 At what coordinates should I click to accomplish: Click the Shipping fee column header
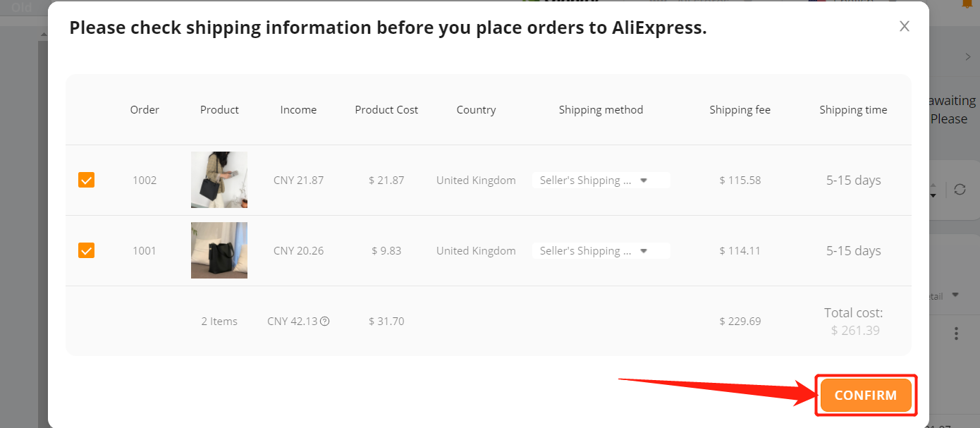[740, 109]
